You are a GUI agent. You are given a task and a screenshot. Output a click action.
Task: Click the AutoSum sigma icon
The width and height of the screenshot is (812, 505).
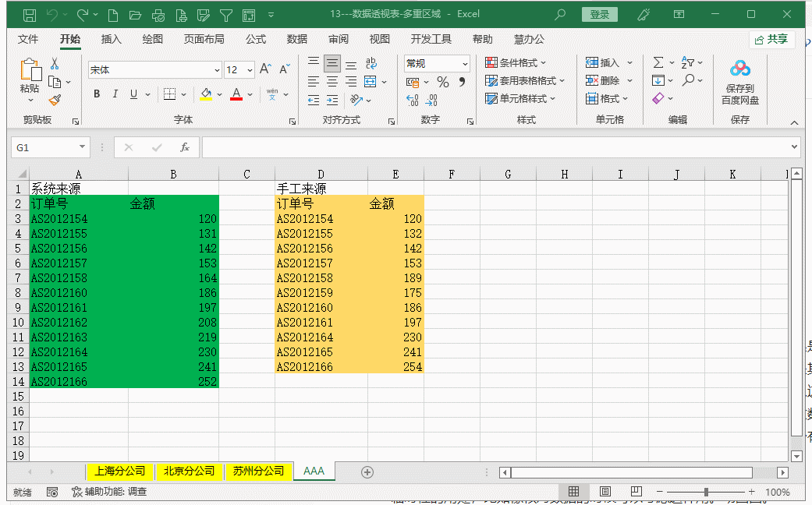[658, 62]
